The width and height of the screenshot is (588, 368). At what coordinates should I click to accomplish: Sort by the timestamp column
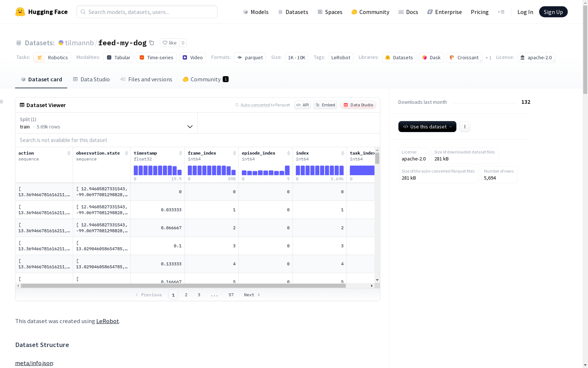pyautogui.click(x=180, y=153)
